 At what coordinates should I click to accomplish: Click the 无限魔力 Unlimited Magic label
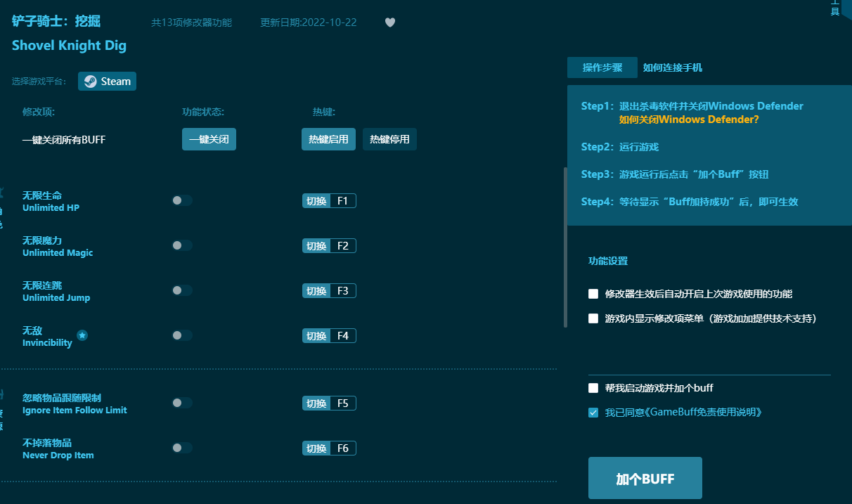click(x=58, y=246)
